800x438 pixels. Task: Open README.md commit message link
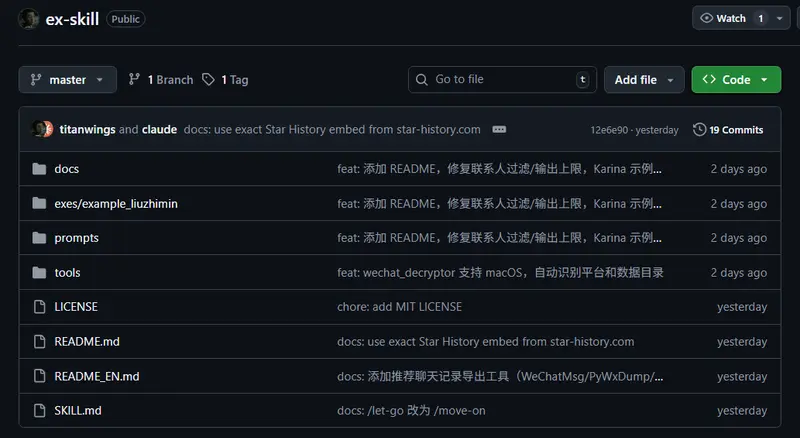point(486,342)
